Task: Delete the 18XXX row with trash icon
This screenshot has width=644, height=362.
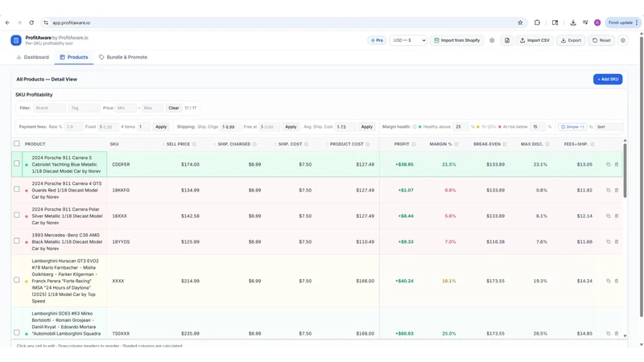Action: click(617, 216)
